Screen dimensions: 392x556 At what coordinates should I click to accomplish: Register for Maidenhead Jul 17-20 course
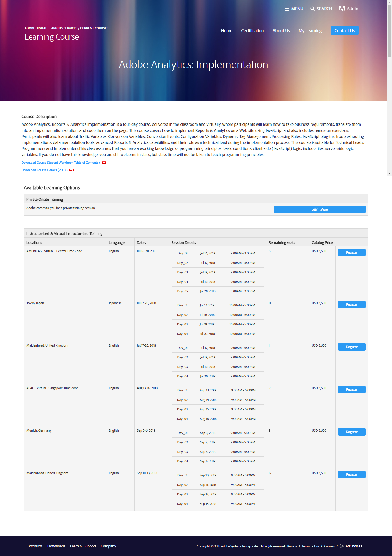point(352,347)
